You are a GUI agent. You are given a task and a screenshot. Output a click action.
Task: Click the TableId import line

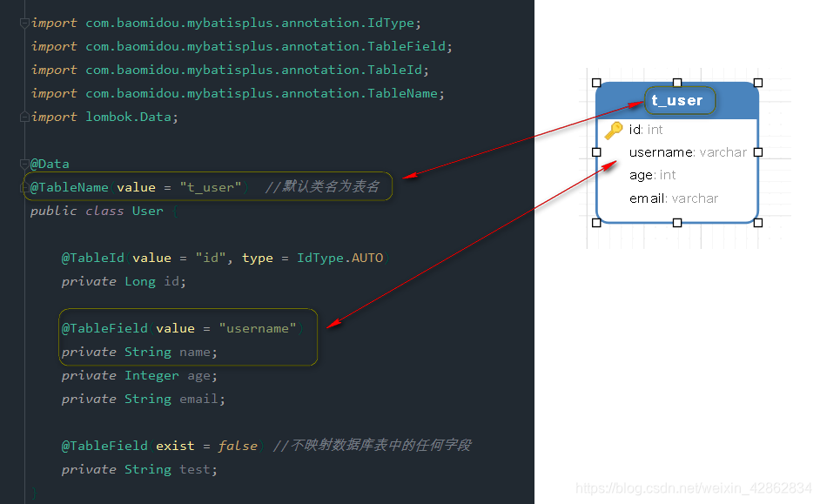tap(230, 70)
